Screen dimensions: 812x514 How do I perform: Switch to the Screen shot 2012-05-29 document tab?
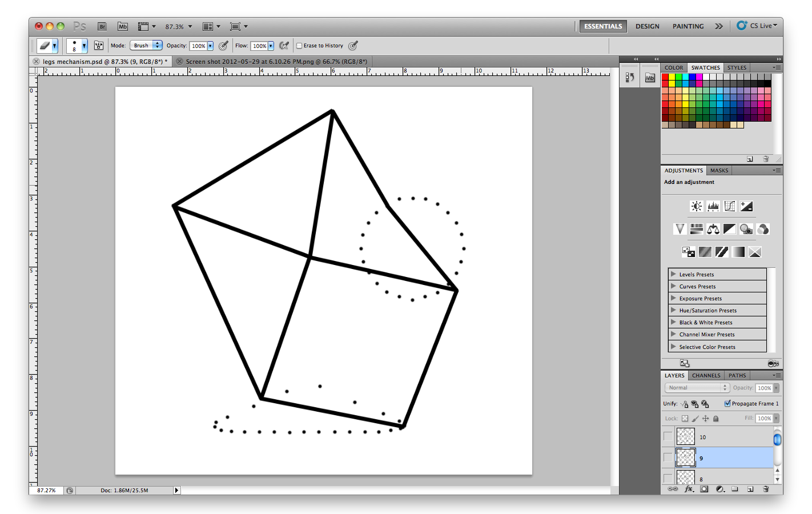[276, 62]
